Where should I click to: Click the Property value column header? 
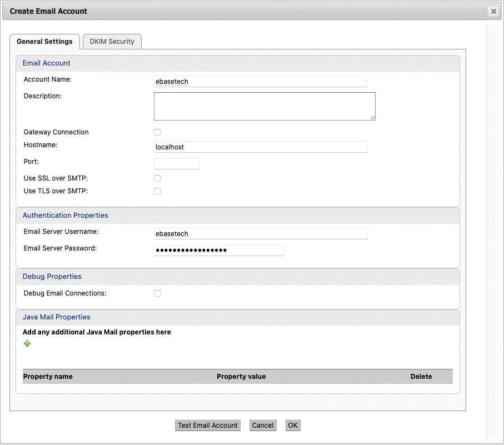pyautogui.click(x=241, y=377)
